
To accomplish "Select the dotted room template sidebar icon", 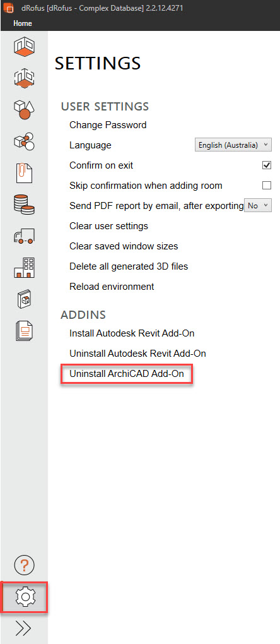I will tap(24, 77).
